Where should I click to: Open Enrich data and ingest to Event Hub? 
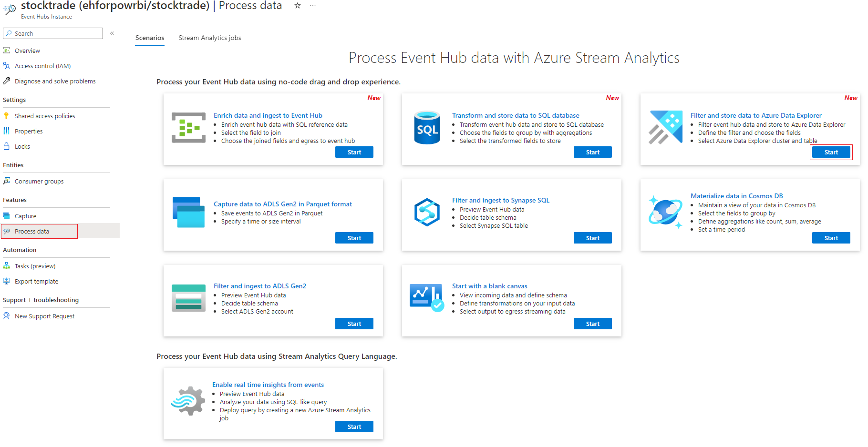[268, 115]
